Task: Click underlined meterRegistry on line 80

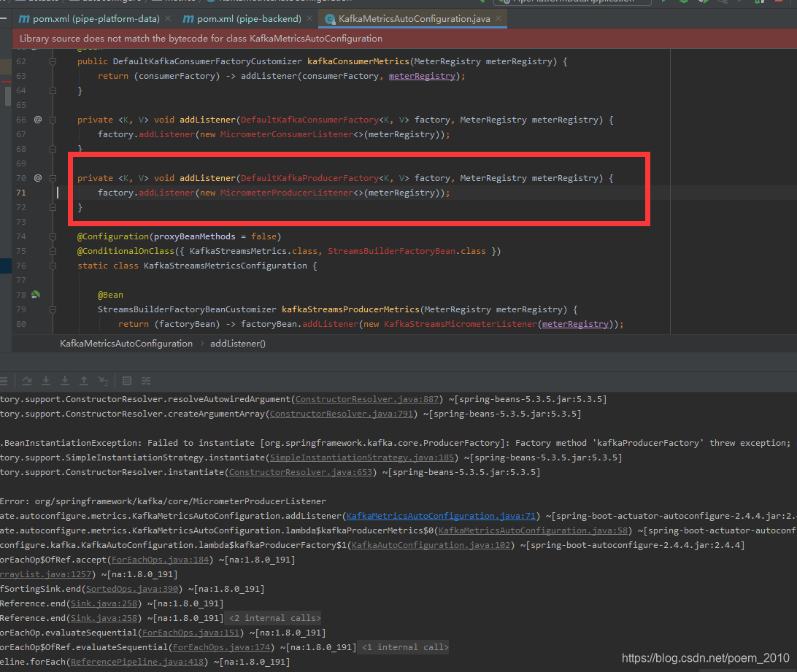Action: (575, 324)
